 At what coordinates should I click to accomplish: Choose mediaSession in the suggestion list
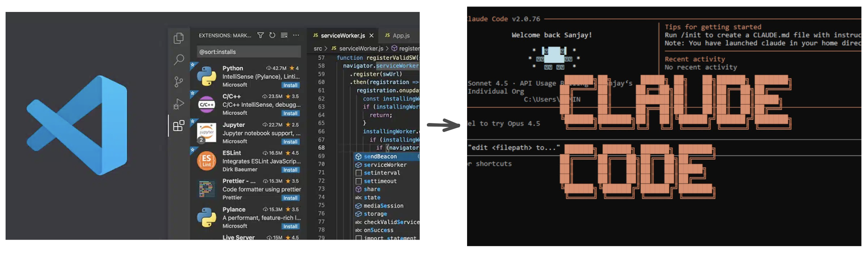383,206
